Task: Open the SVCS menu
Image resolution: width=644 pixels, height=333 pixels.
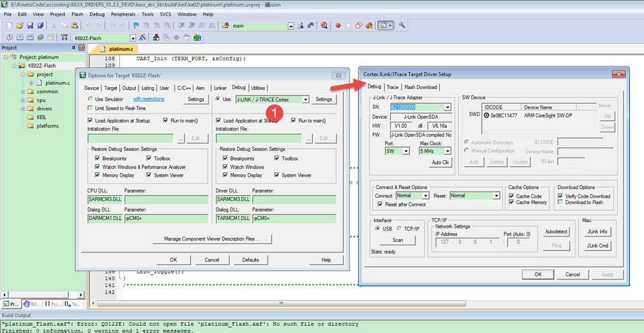Action: click(166, 14)
